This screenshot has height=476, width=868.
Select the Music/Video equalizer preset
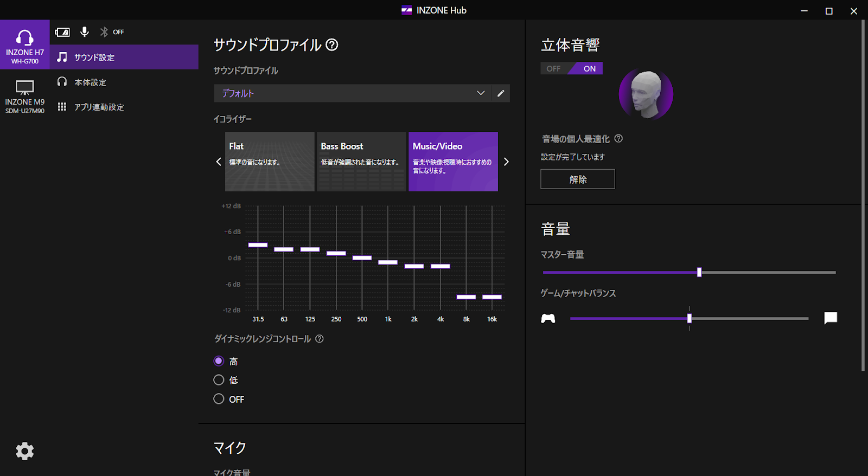pyautogui.click(x=453, y=162)
